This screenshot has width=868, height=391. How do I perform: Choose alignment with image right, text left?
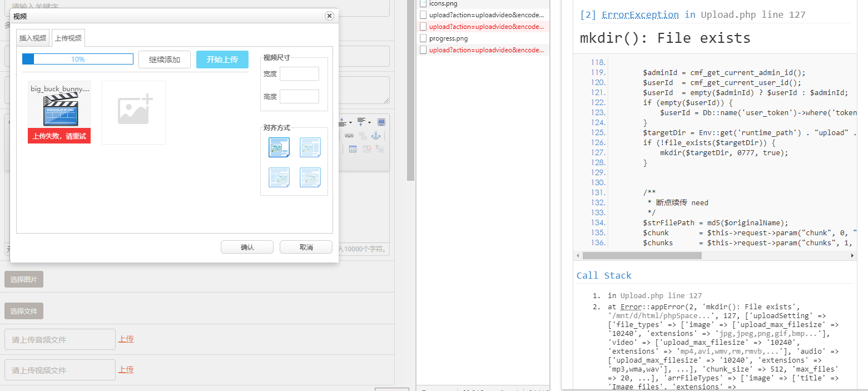[x=279, y=177]
